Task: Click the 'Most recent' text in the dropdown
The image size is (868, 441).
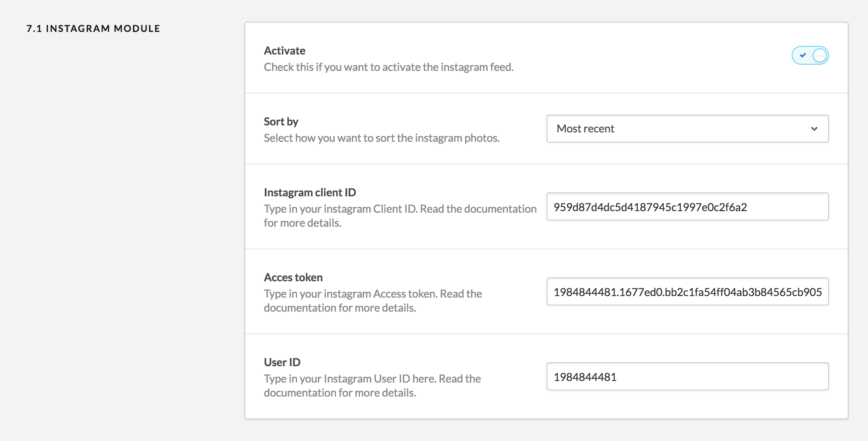Action: (x=585, y=129)
